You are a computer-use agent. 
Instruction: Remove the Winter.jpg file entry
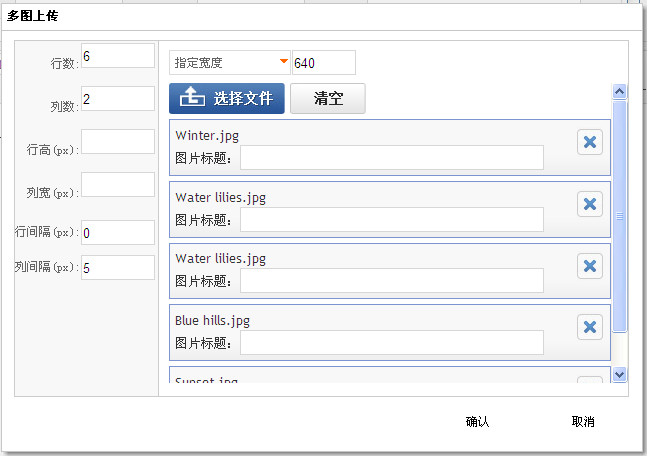click(590, 142)
